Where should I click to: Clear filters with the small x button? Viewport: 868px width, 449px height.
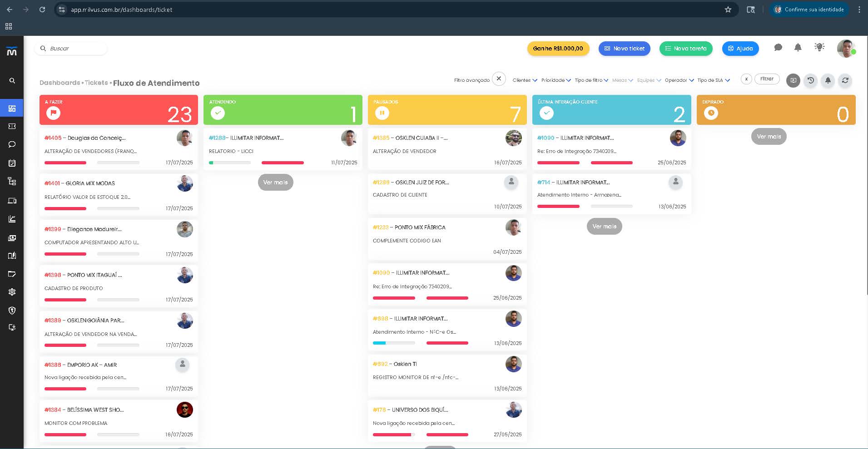click(x=746, y=79)
